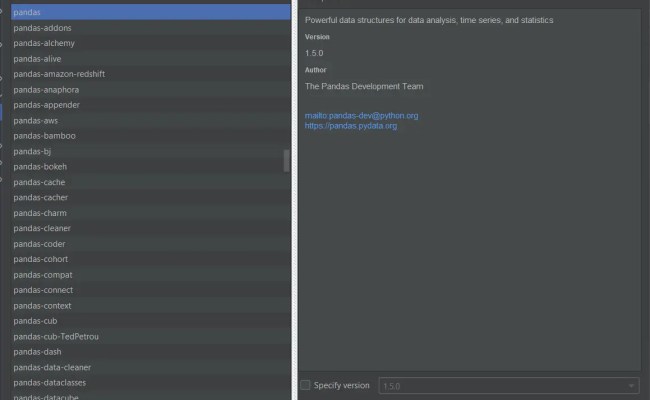Viewport: 650px width, 400px height.
Task: Select pandas-addons in the package list
Action: pos(150,28)
